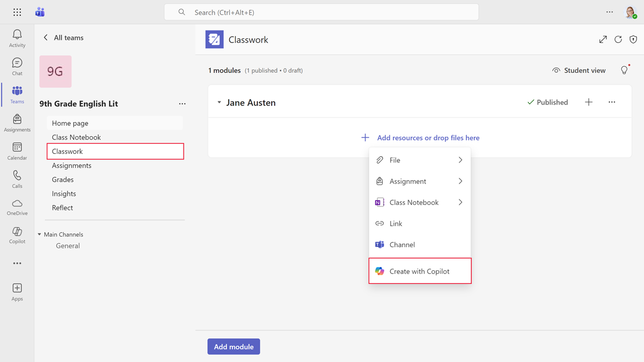Open Copilot in the sidebar
Image resolution: width=644 pixels, height=362 pixels.
click(17, 235)
